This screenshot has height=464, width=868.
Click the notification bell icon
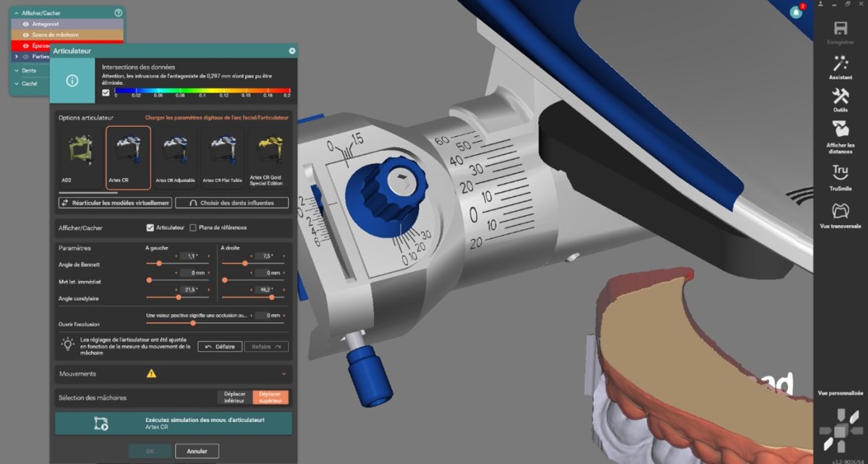click(796, 12)
